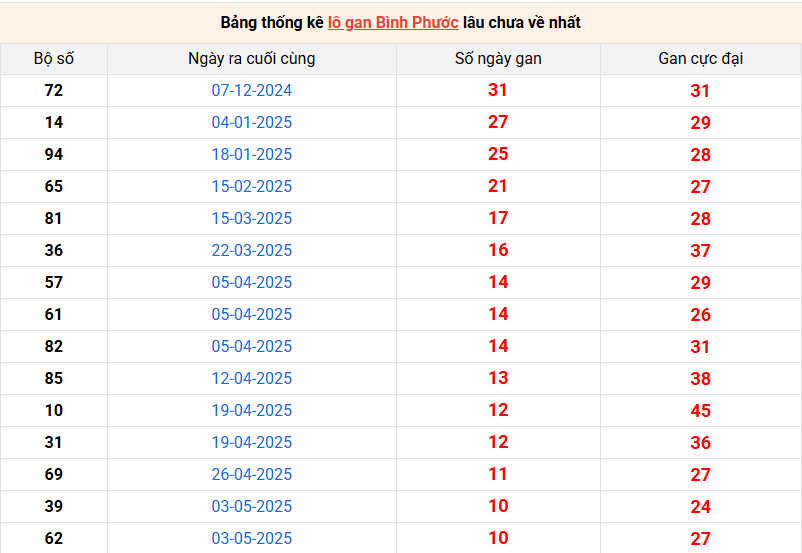Screen dimensions: 802x553
Task: Click the "Bộ số" column header
Action: pos(54,58)
